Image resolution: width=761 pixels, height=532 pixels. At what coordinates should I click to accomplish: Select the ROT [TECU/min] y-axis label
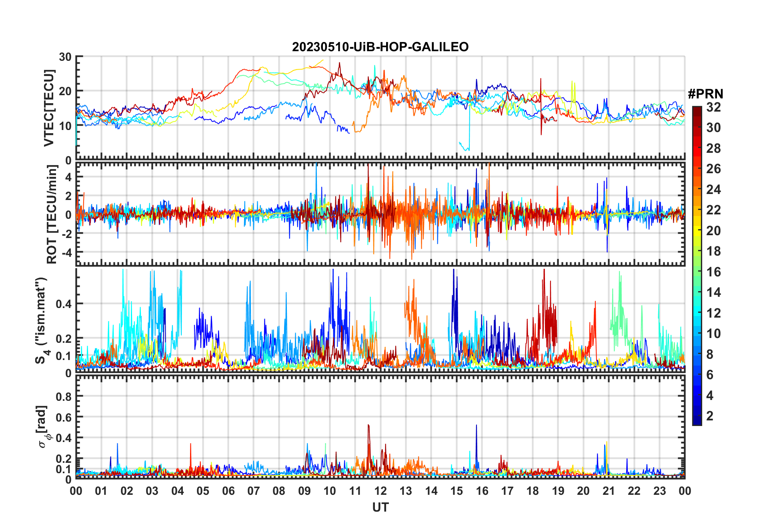pos(52,214)
